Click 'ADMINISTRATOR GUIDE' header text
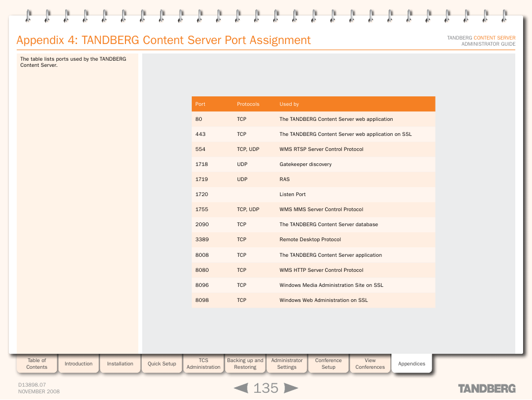Viewport: 532px width, 400px height. click(489, 43)
